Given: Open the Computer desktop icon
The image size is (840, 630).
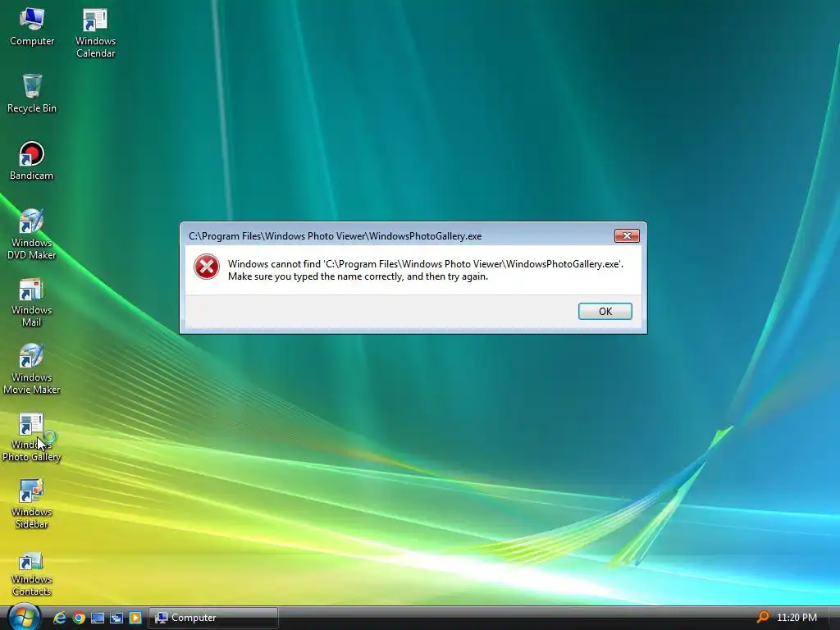Looking at the screenshot, I should [32, 27].
